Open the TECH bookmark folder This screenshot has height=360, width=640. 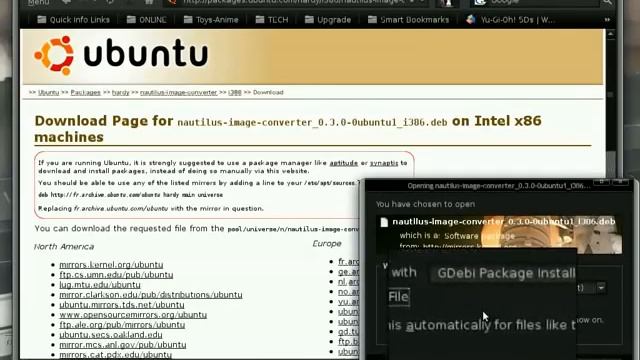[x=272, y=20]
